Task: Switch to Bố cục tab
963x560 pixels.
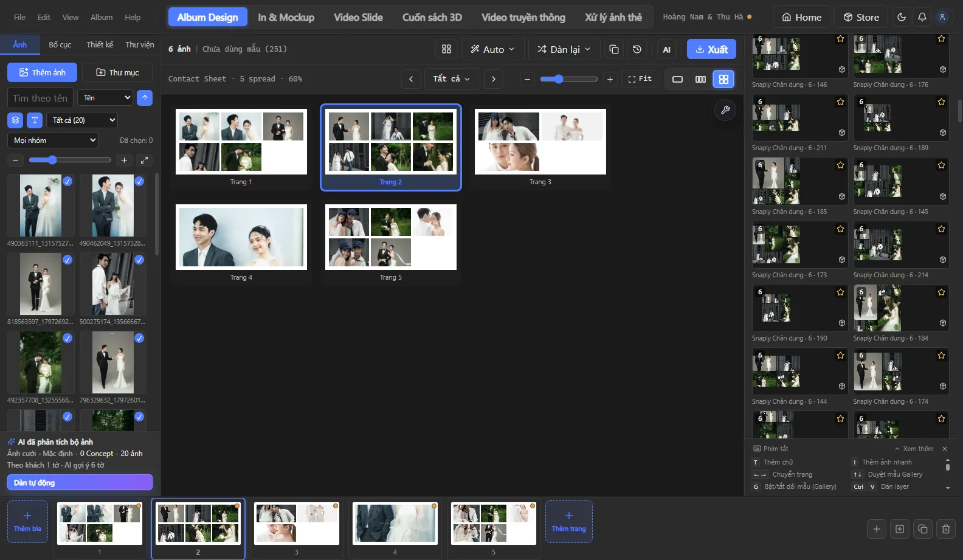Action: [60, 45]
